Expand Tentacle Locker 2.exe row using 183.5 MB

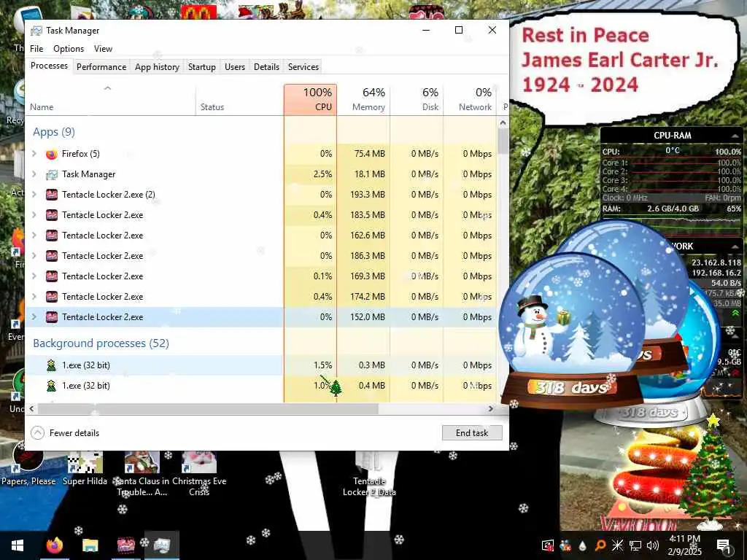click(34, 215)
